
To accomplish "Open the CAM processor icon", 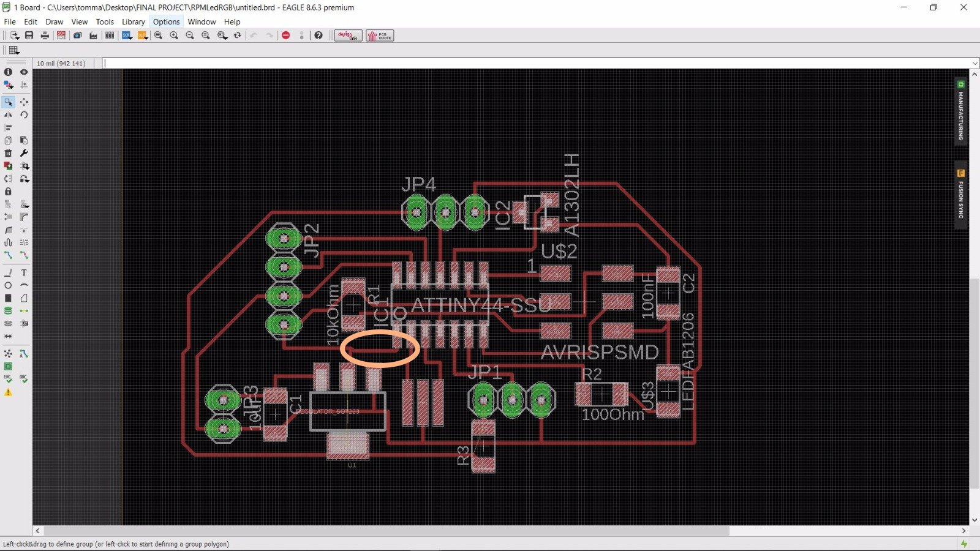I will 94,36.
